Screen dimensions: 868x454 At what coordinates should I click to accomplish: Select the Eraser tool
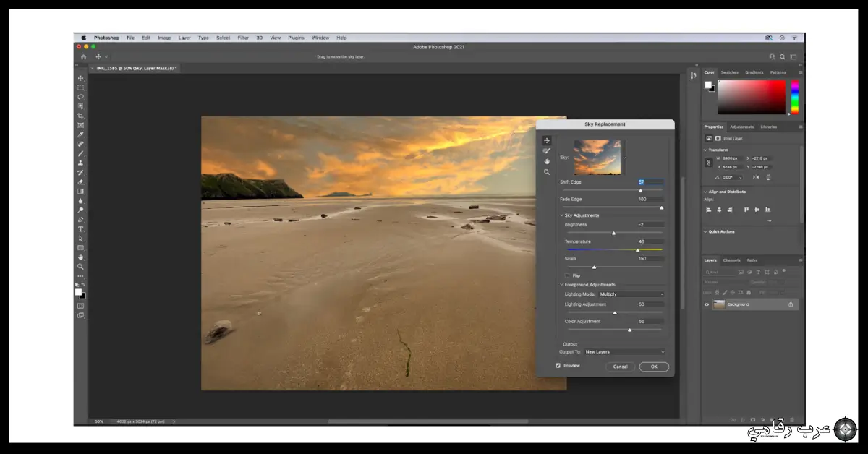pyautogui.click(x=81, y=181)
